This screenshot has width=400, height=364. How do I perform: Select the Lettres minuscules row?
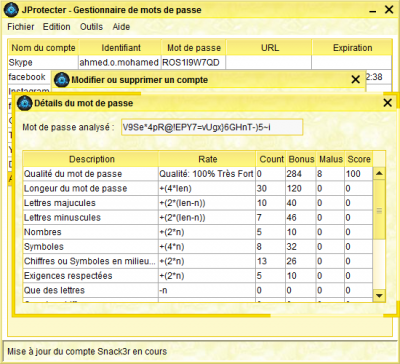coord(198,218)
